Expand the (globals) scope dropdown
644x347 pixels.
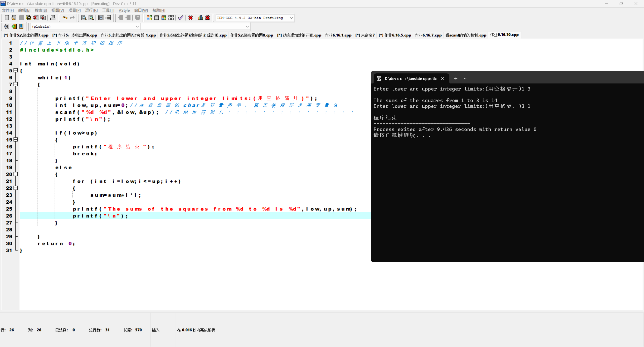(137, 27)
